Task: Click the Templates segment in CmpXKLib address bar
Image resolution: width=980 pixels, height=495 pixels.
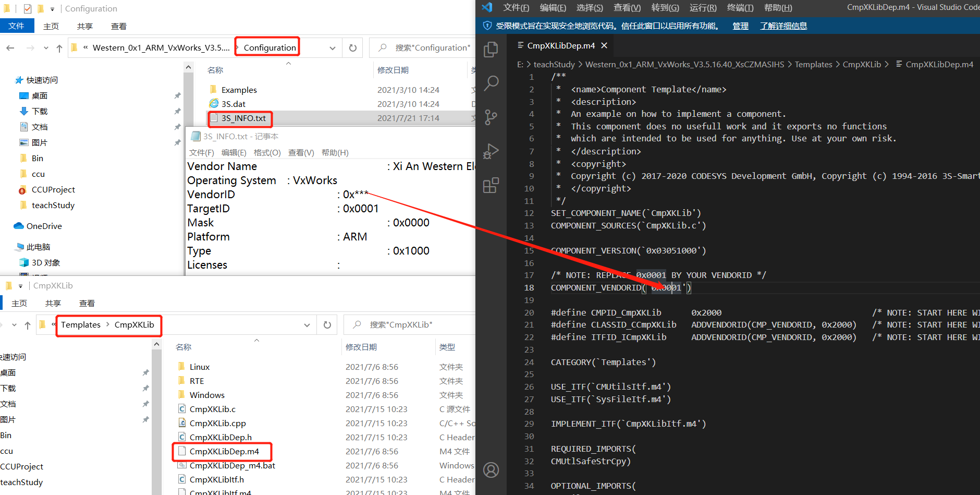Action: point(81,325)
